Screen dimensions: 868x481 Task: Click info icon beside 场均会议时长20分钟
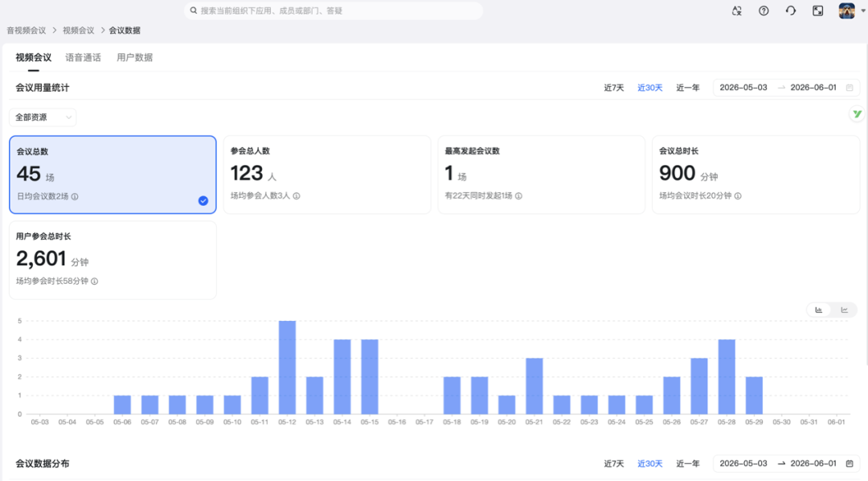pyautogui.click(x=738, y=195)
